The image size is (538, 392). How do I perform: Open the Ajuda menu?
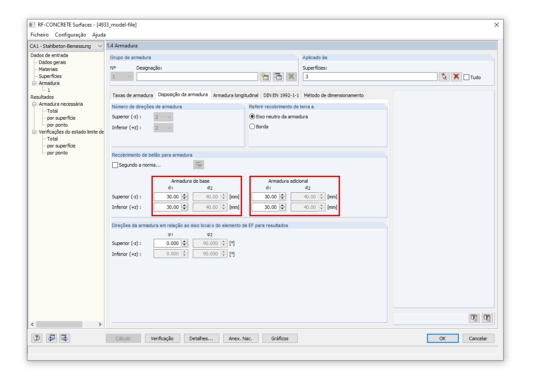[x=99, y=35]
